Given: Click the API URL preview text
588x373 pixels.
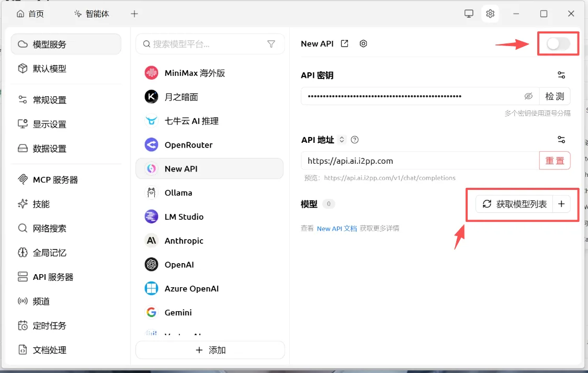Looking at the screenshot, I should [x=390, y=178].
